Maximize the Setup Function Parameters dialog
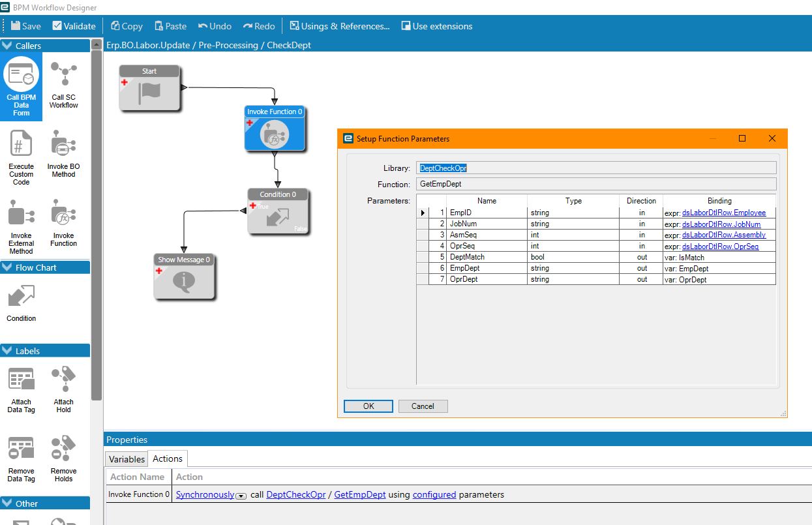 pyautogui.click(x=742, y=138)
